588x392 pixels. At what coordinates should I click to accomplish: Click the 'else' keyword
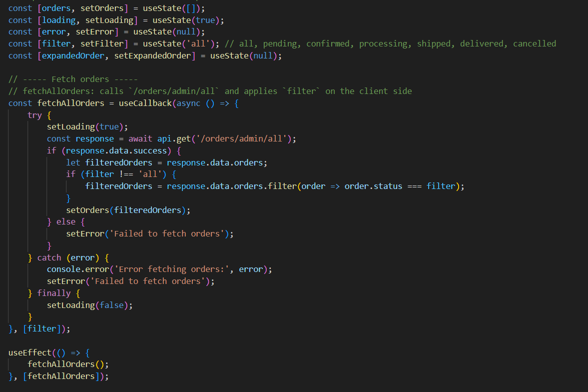click(x=66, y=221)
